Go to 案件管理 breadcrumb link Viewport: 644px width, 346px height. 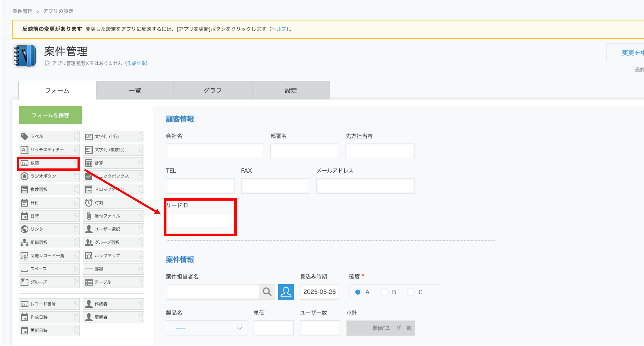click(22, 11)
